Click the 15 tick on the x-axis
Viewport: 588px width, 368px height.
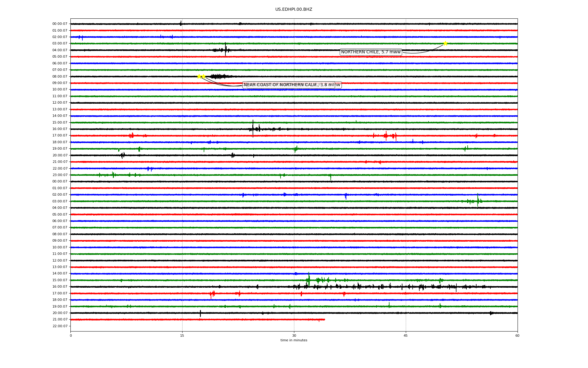coord(182,335)
